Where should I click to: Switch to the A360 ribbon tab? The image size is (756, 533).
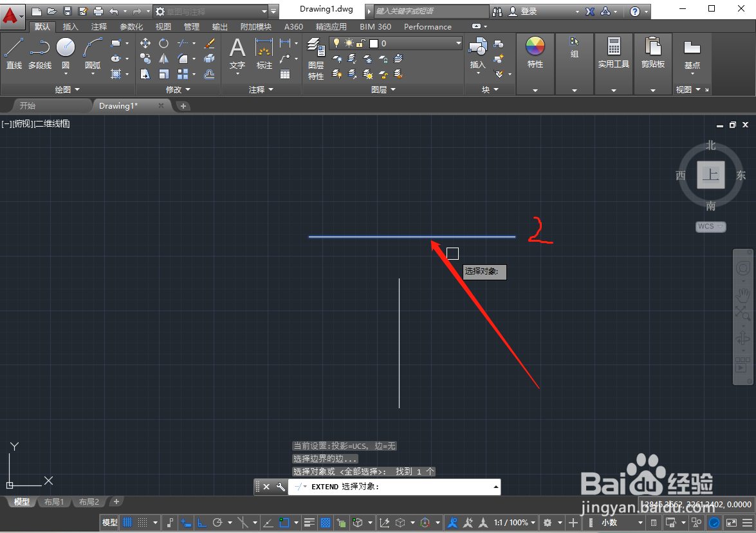pos(293,26)
